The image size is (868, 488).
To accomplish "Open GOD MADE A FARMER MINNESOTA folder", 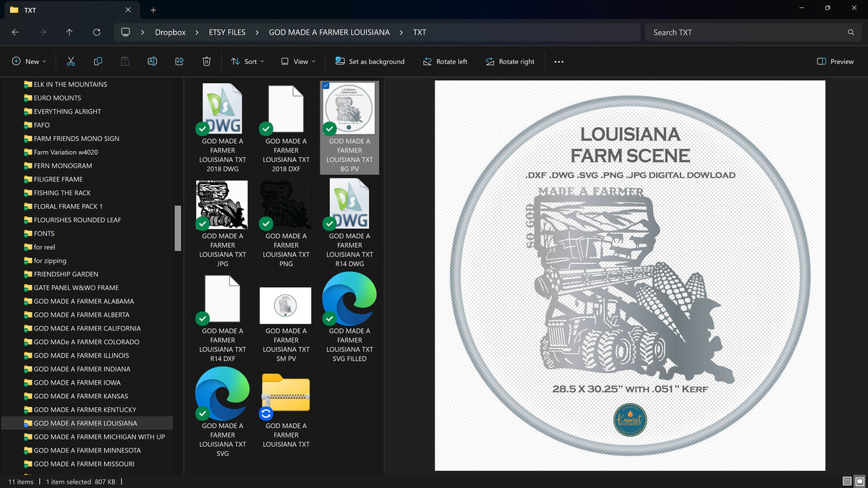I will coord(87,450).
